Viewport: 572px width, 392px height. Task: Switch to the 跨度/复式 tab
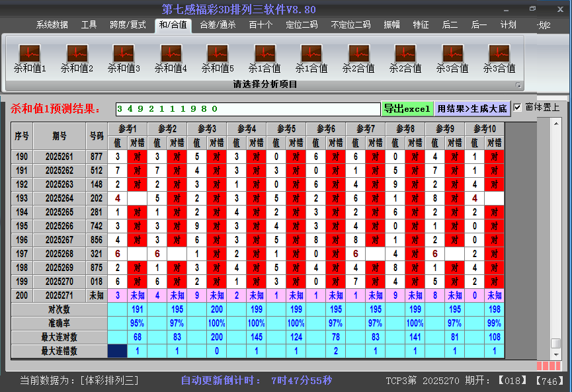click(x=128, y=25)
